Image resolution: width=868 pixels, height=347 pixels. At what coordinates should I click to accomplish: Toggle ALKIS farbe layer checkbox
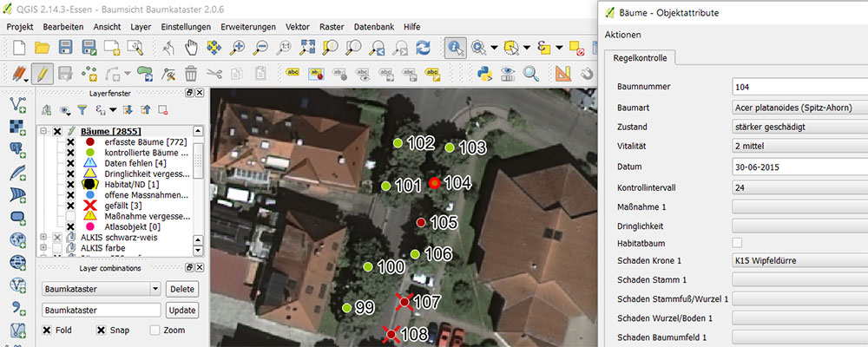[57, 247]
